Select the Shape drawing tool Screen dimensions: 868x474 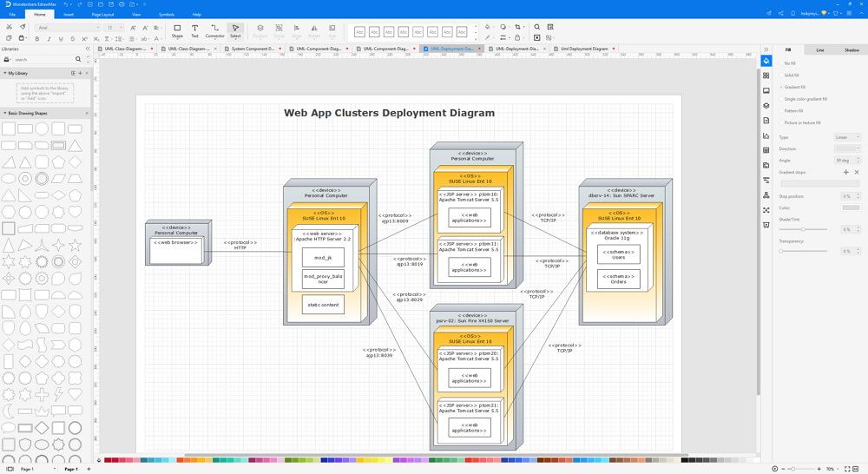point(177,31)
